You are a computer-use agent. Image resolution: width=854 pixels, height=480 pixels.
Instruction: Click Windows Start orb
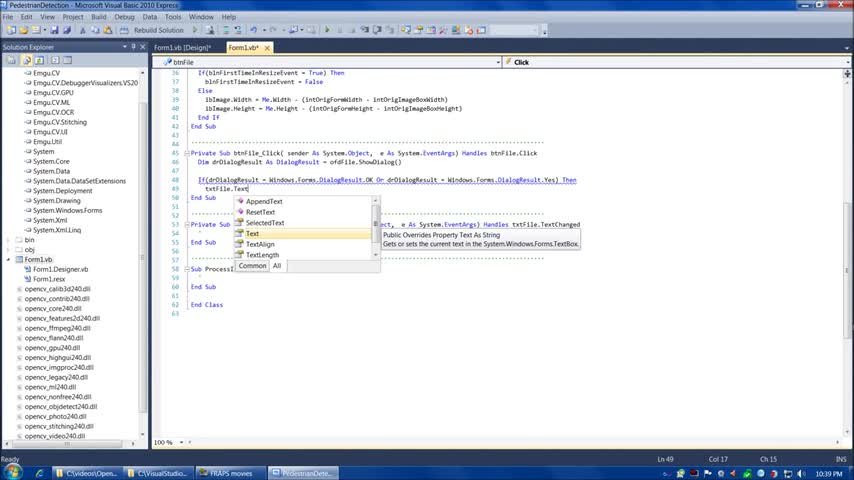point(13,472)
